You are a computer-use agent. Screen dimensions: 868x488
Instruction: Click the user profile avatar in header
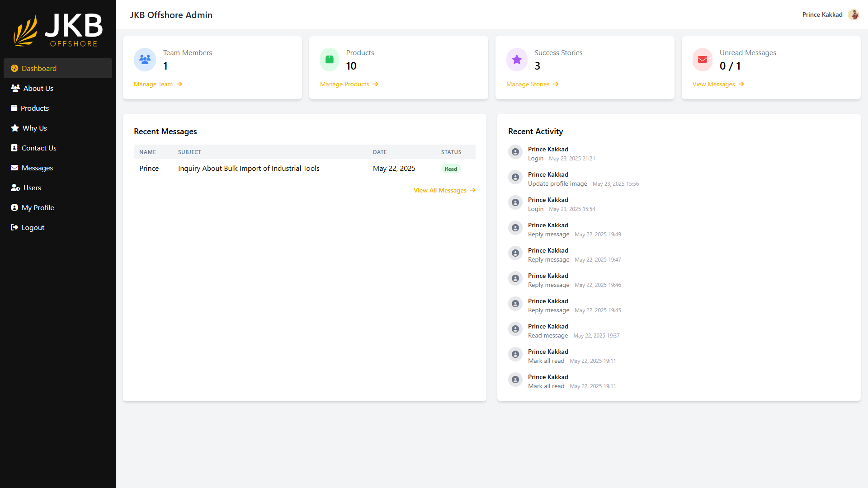pyautogui.click(x=853, y=14)
